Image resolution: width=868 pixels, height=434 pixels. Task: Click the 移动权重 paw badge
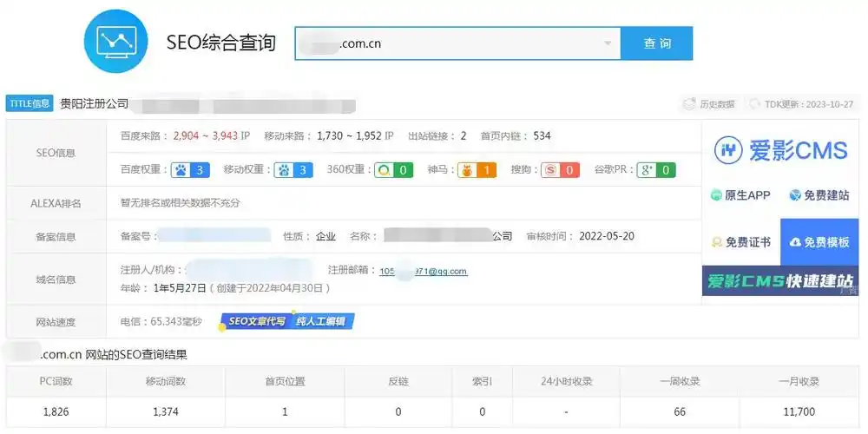(293, 170)
